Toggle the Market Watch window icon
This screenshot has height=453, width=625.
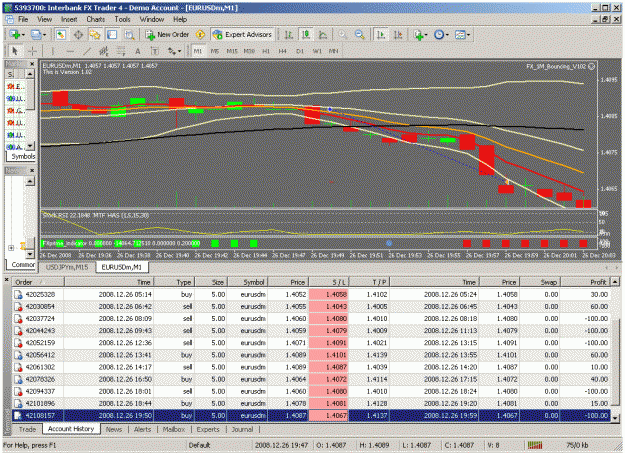(61, 35)
